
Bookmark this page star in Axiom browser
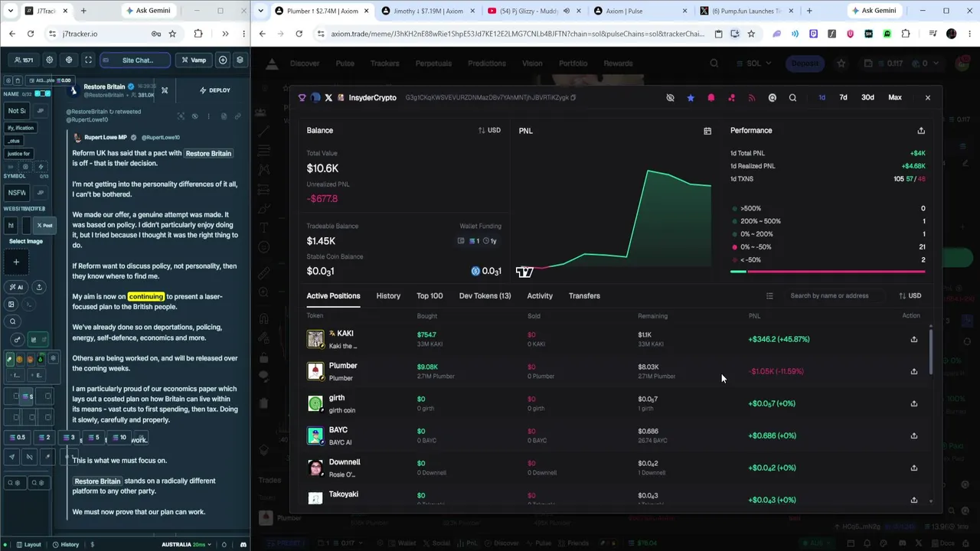click(x=751, y=34)
